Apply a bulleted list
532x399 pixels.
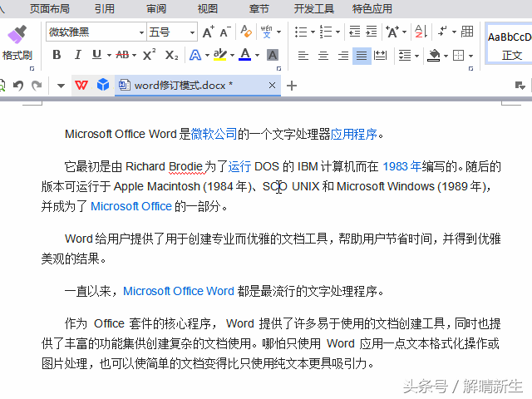point(301,32)
